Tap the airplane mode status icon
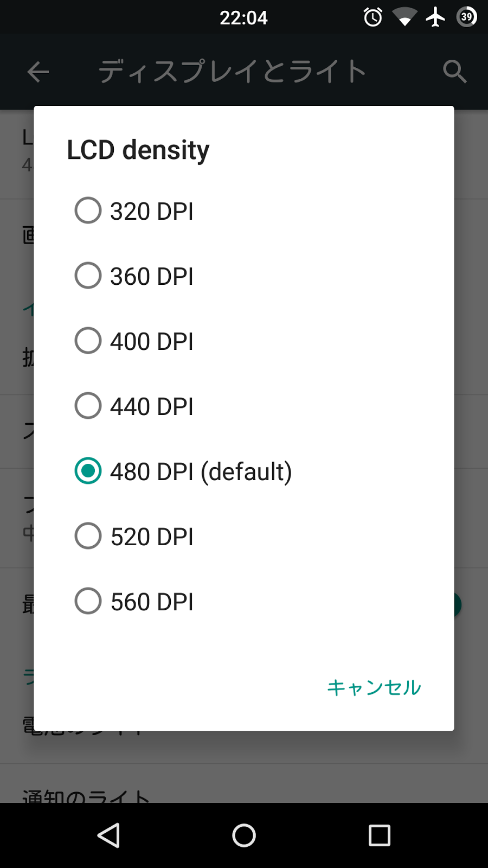This screenshot has height=868, width=488. click(435, 17)
